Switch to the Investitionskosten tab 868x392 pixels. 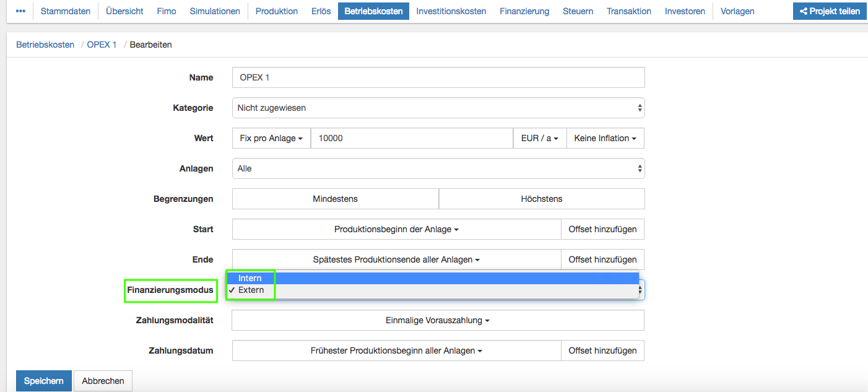click(451, 11)
